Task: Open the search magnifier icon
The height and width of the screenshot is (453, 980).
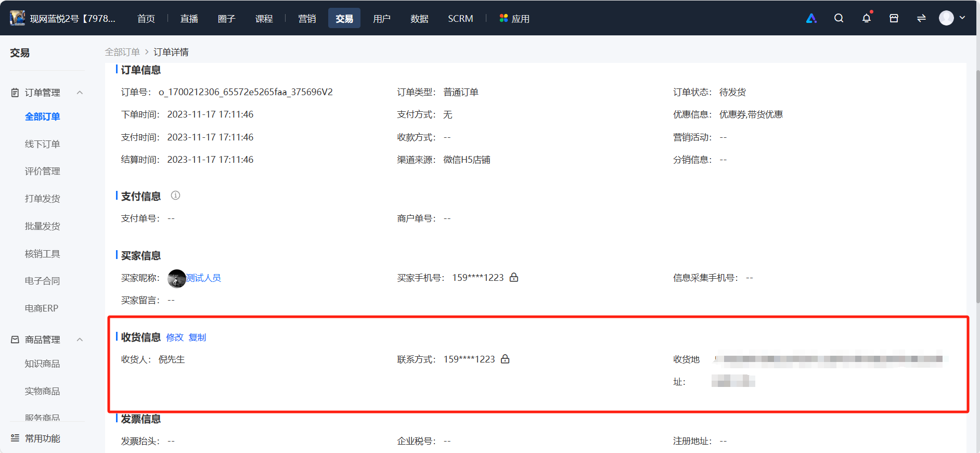Action: pyautogui.click(x=839, y=18)
